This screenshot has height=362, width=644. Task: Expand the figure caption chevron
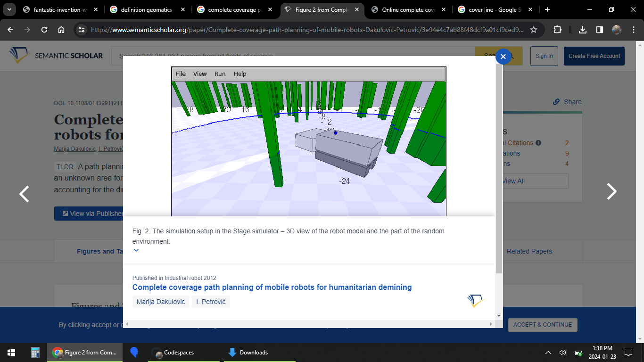pos(136,250)
